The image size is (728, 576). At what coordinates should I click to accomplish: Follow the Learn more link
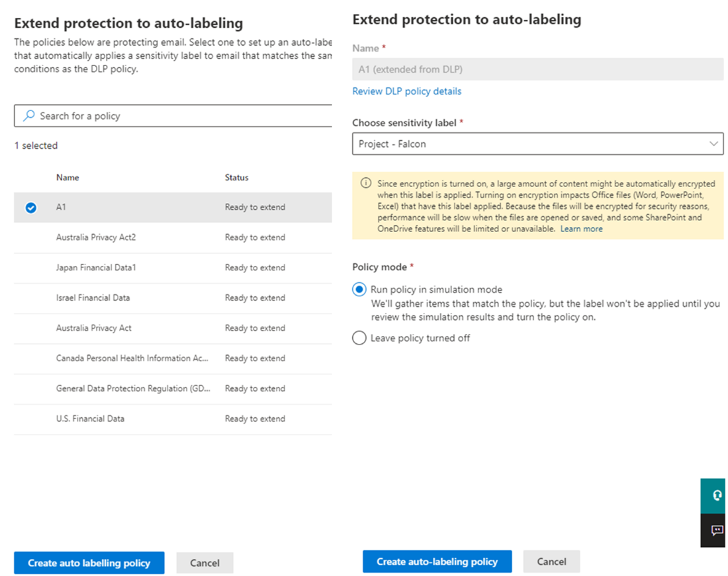581,229
